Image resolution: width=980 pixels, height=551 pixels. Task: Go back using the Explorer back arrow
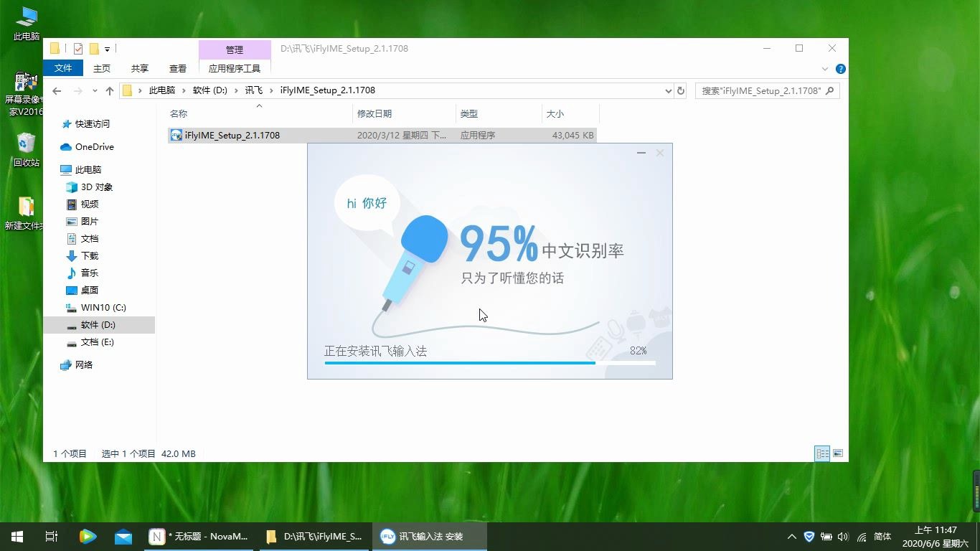(57, 91)
